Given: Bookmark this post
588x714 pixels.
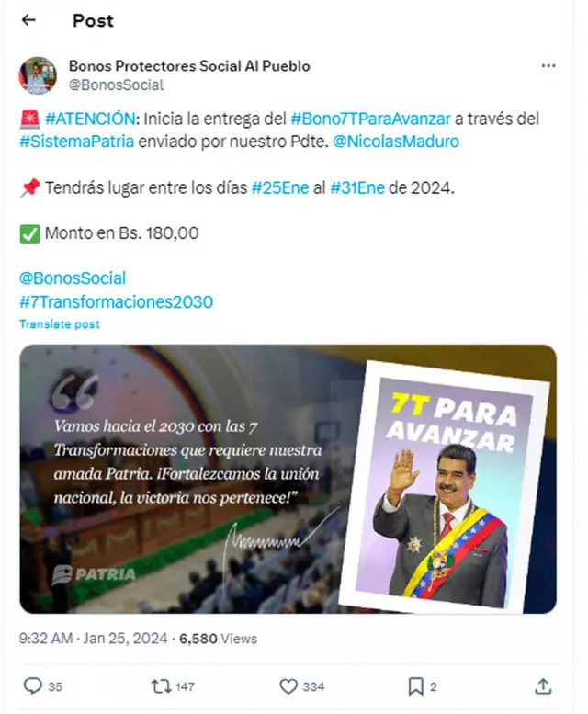Looking at the screenshot, I should pyautogui.click(x=415, y=686).
